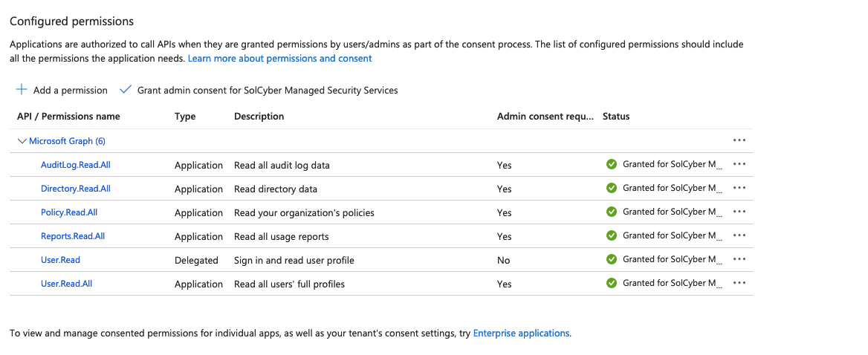
Task: Open ellipsis menu for AuditLog.Read.All row
Action: (x=739, y=164)
